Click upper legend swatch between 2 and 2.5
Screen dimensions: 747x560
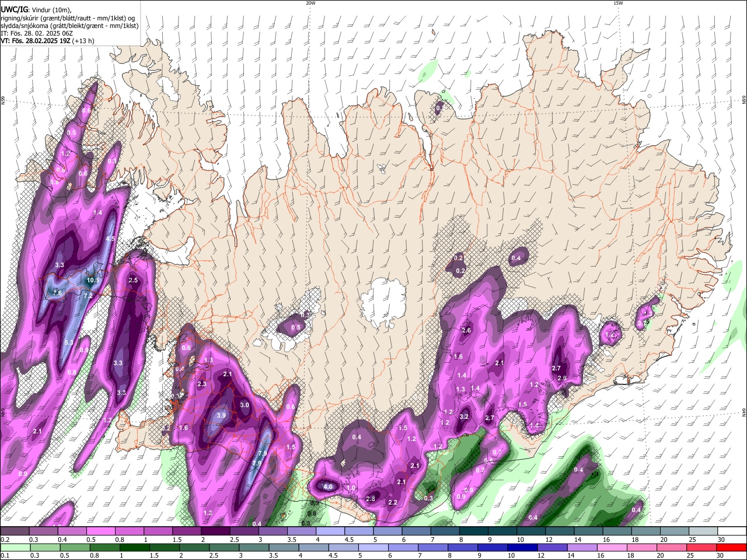(x=215, y=531)
